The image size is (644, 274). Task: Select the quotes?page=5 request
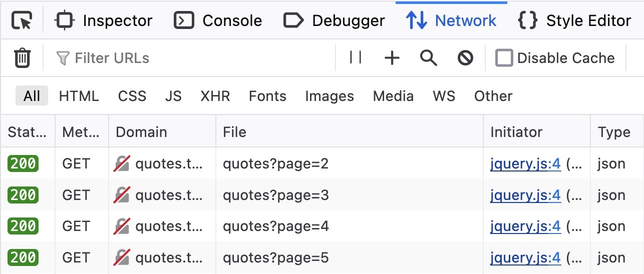(276, 257)
